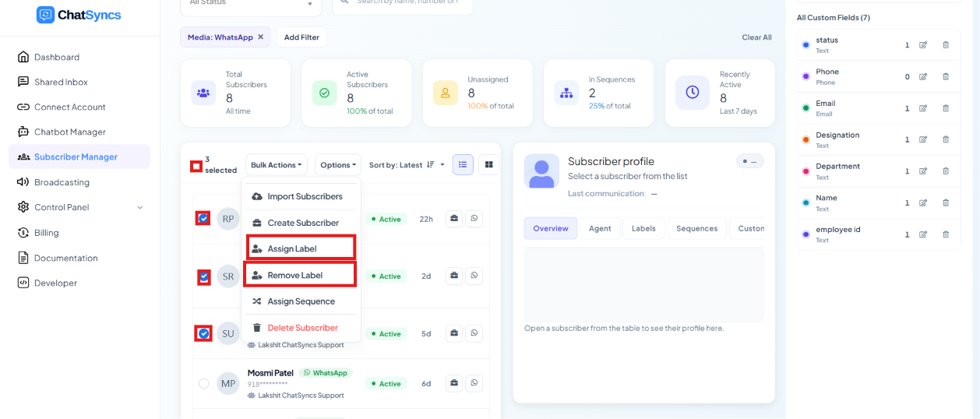Select Remove Label menu entry
Viewport: 980px width, 419px height.
click(301, 275)
